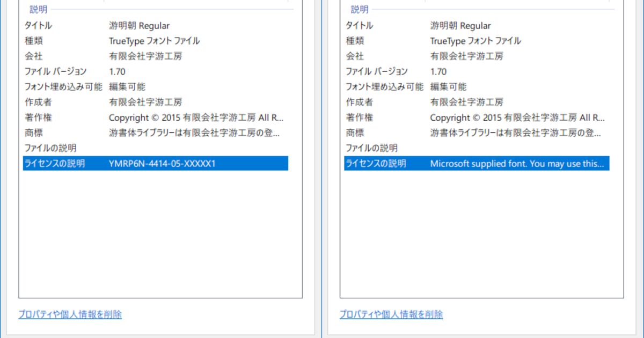
Task: Click the left 'プロパティや個人情報を削除' link
Action: pos(70,314)
